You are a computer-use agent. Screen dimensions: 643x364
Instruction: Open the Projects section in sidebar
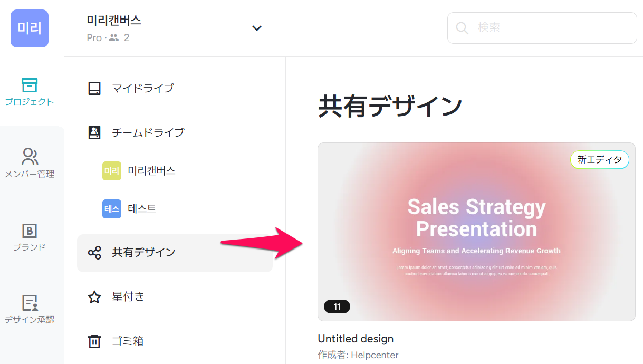pyautogui.click(x=30, y=91)
